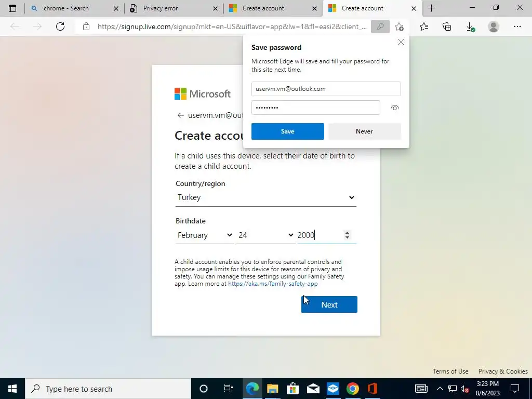Open Privacy & Cookies link
This screenshot has width=532, height=399.
503,371
